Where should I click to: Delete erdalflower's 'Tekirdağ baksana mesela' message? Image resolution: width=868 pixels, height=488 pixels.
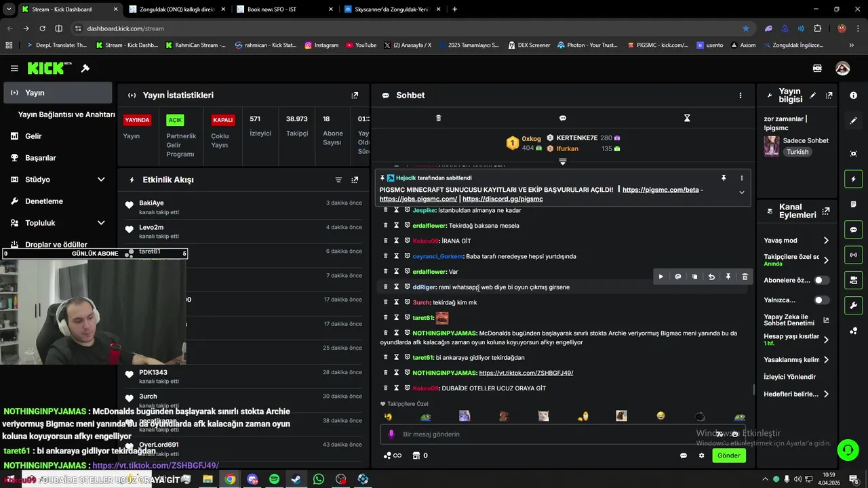386,226
